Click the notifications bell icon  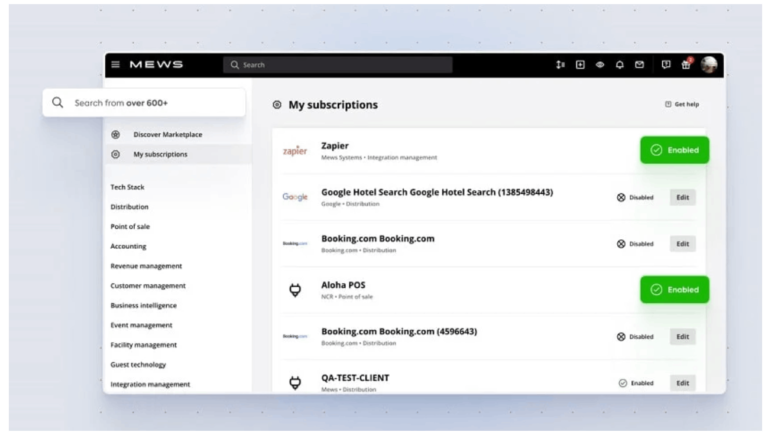620,65
